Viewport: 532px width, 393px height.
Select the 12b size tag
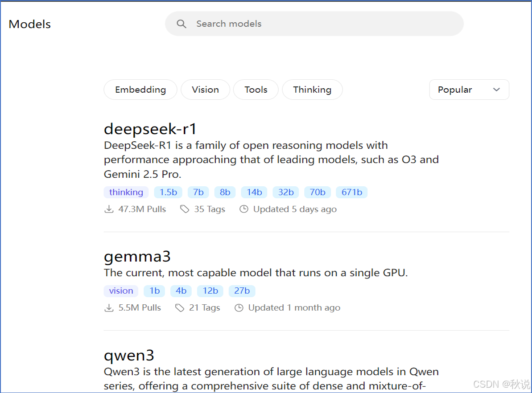click(210, 291)
